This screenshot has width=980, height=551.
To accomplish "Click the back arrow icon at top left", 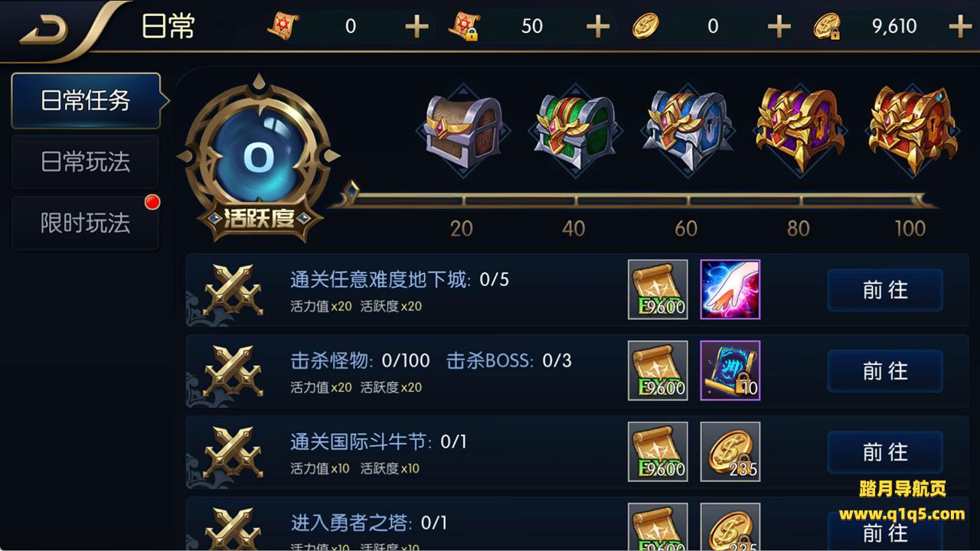I will [44, 28].
